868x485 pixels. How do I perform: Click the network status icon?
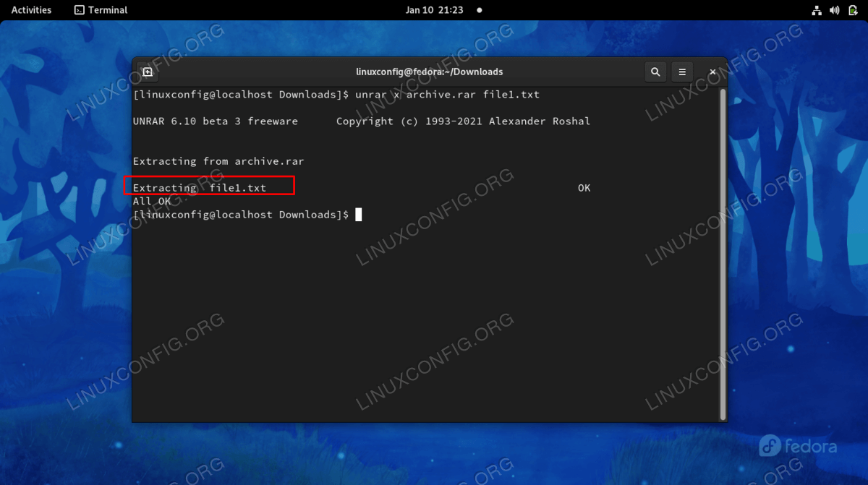pos(817,10)
